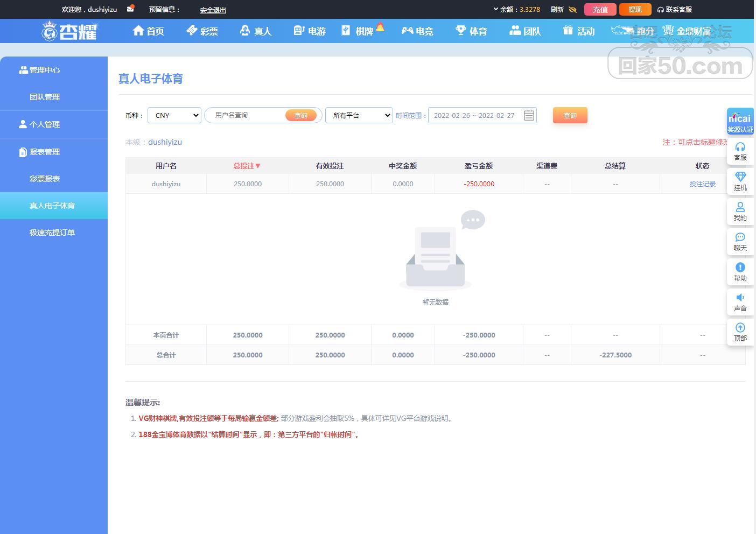Select 彩票报表 in left sidebar
The image size is (756, 534).
click(45, 179)
